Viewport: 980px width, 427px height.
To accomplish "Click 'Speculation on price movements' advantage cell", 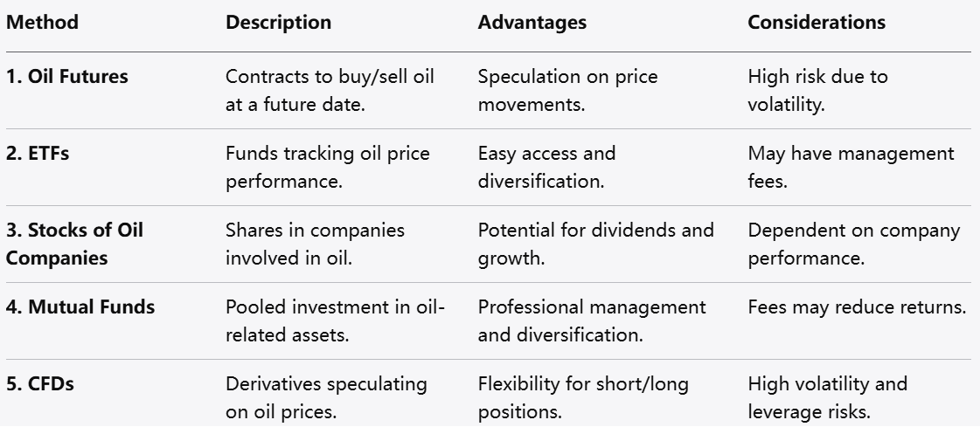I will click(x=567, y=88).
